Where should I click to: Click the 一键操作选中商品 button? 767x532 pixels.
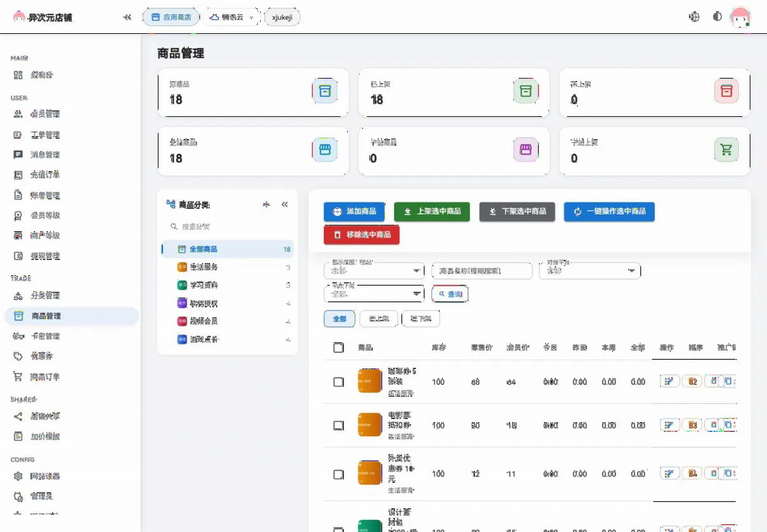coord(609,211)
